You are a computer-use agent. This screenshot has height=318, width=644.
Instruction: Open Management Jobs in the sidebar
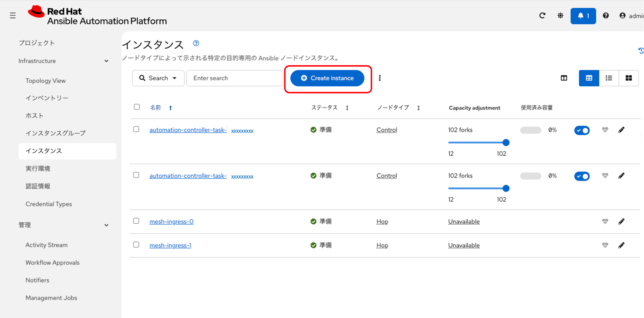(x=51, y=298)
